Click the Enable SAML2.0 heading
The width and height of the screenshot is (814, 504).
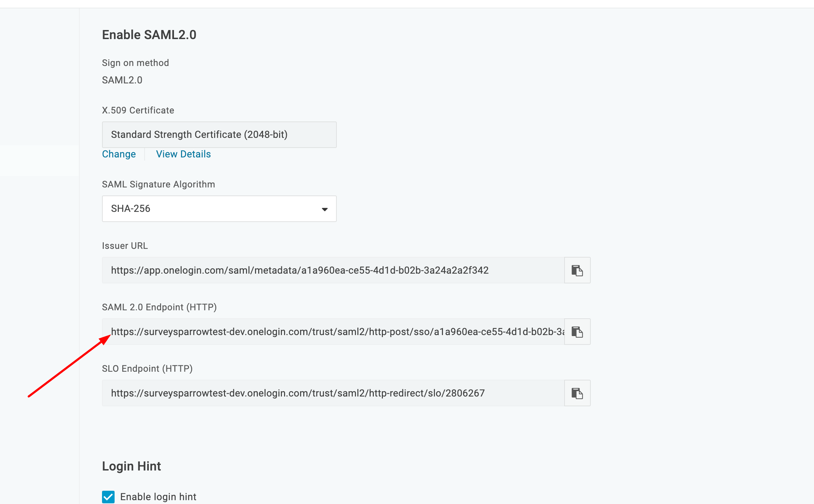click(x=149, y=35)
